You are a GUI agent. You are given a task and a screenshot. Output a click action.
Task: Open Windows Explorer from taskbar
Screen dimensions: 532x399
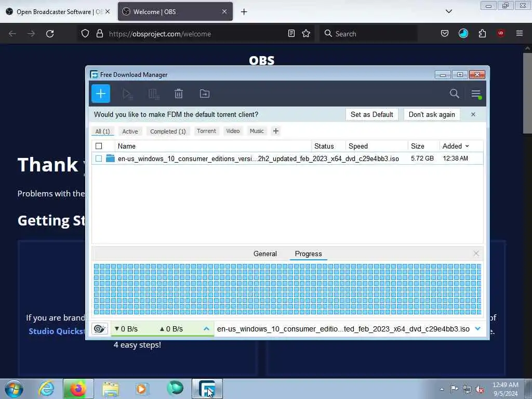pyautogui.click(x=111, y=389)
